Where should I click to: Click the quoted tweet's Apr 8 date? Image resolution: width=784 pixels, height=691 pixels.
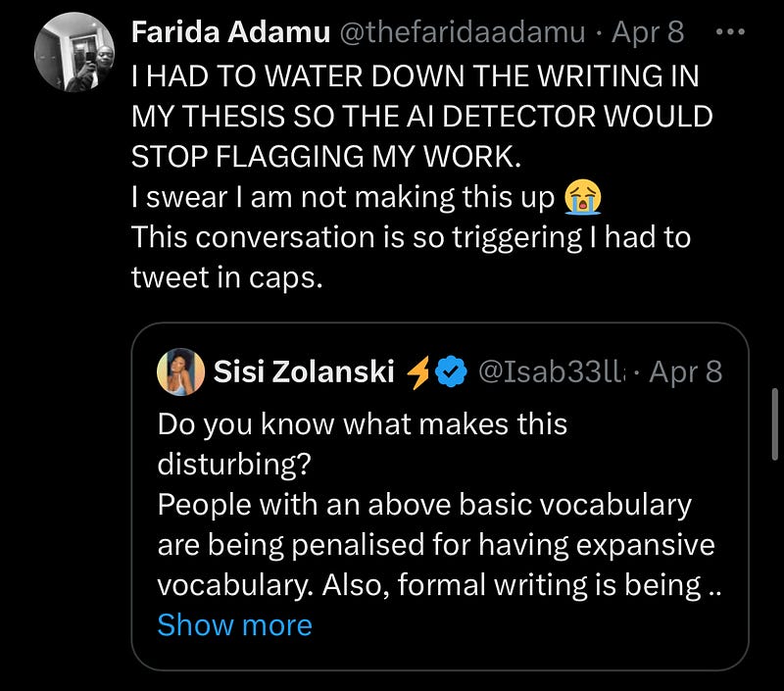(x=686, y=371)
